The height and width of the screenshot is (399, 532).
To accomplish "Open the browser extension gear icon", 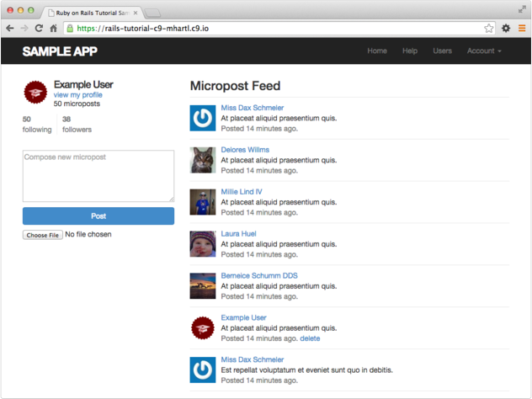I will tap(506, 28).
